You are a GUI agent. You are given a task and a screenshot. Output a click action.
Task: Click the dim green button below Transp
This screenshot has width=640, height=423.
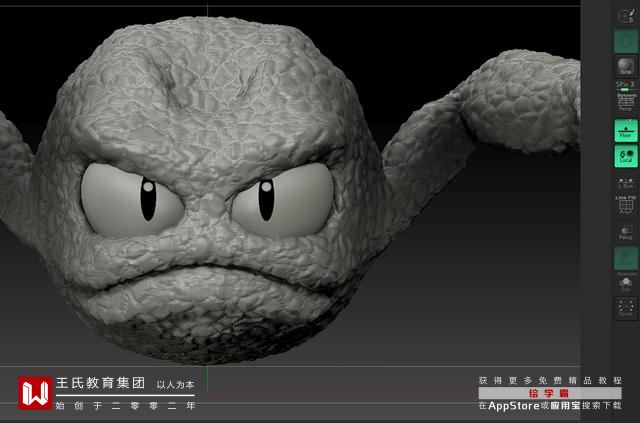pos(626,258)
